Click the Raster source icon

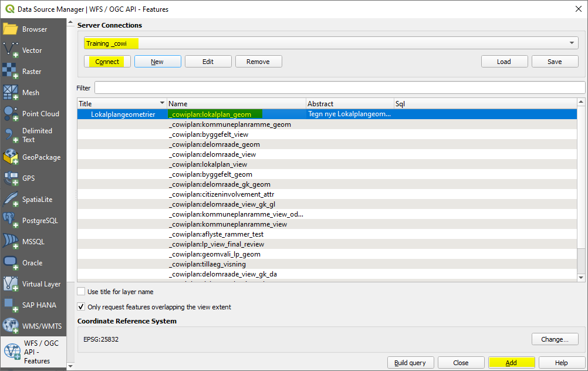[x=11, y=72]
